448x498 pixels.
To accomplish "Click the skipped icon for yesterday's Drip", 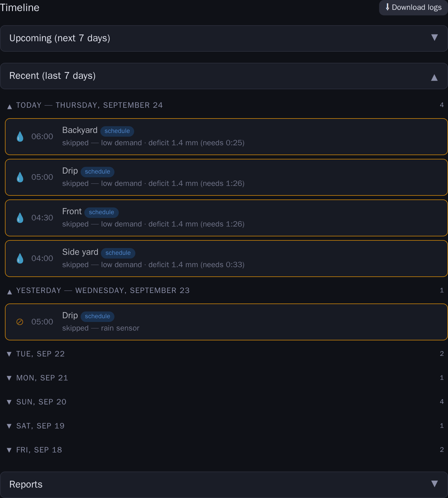I will [x=20, y=322].
